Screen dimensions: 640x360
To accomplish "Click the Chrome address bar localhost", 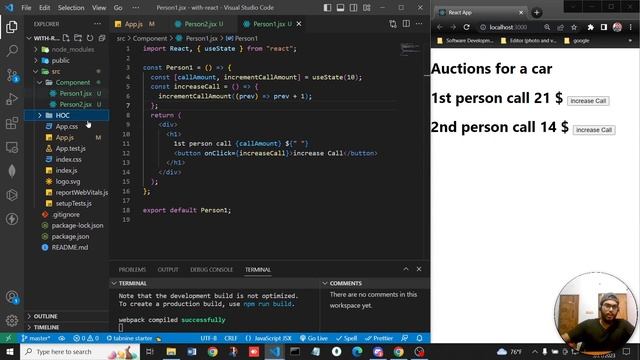I will click(508, 27).
